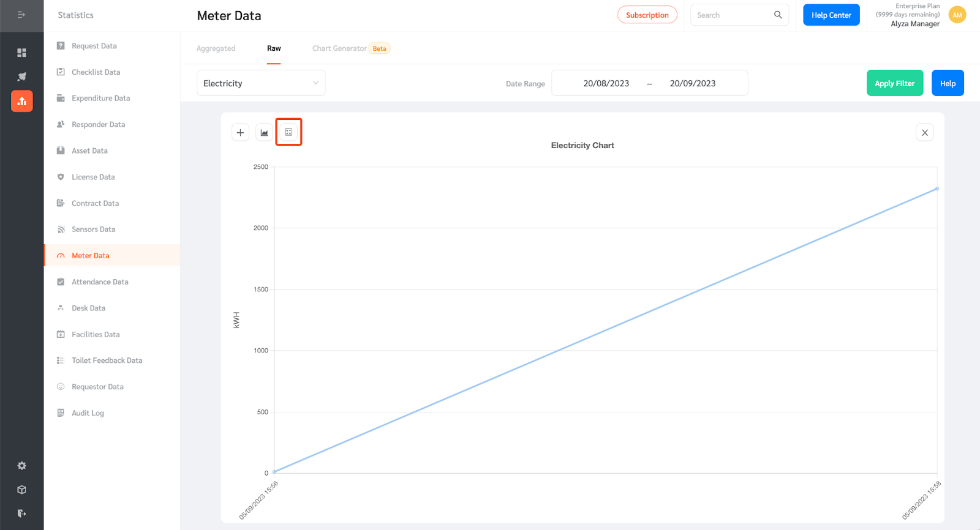Image resolution: width=980 pixels, height=530 pixels.
Task: Click the License Data shield icon
Action: tap(61, 177)
